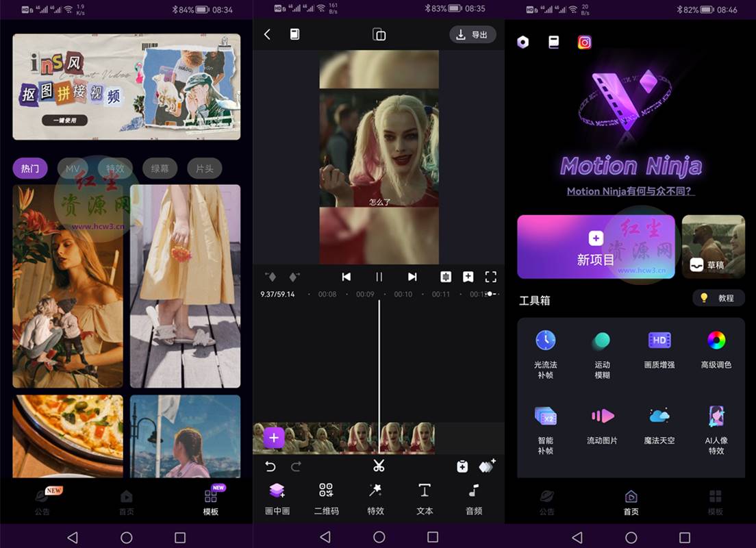This screenshot has width=756, height=548.
Task: Open Instagram icon on home screen
Action: click(584, 42)
